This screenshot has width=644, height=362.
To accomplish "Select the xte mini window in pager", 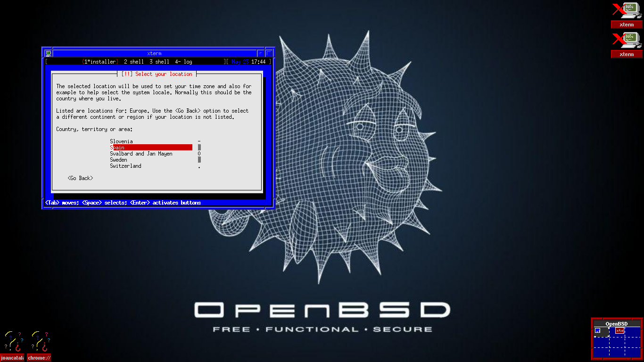I will click(x=619, y=330).
